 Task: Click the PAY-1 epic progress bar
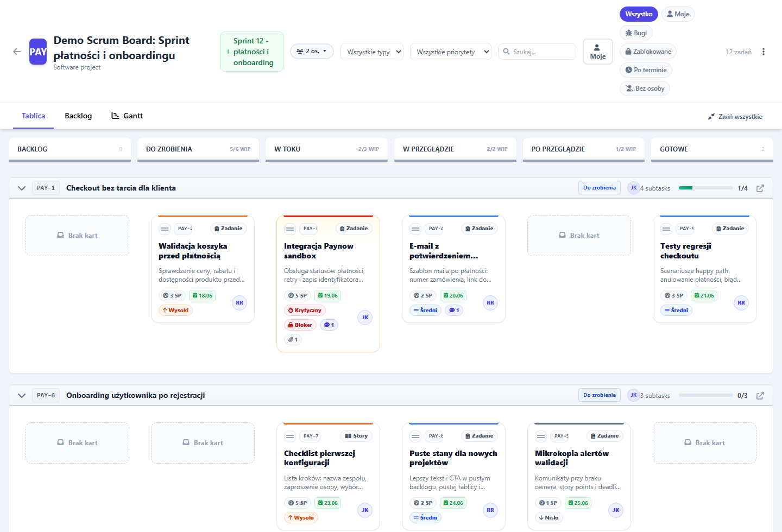pos(706,188)
